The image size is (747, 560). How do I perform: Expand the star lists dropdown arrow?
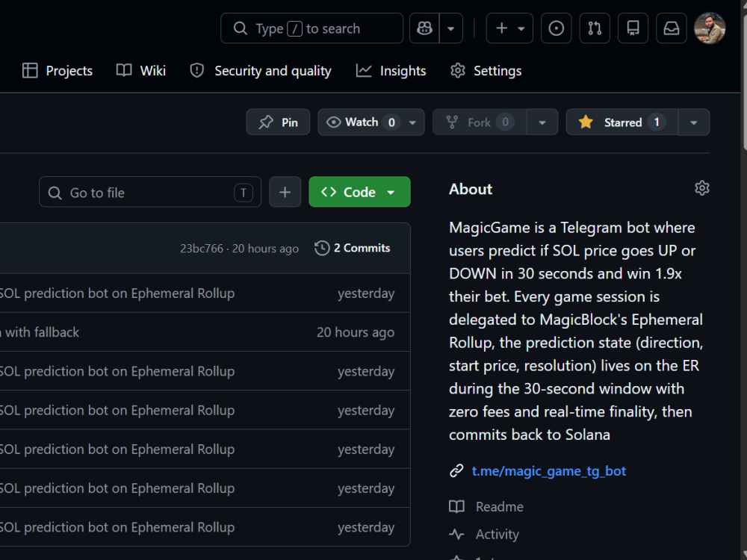pos(694,122)
